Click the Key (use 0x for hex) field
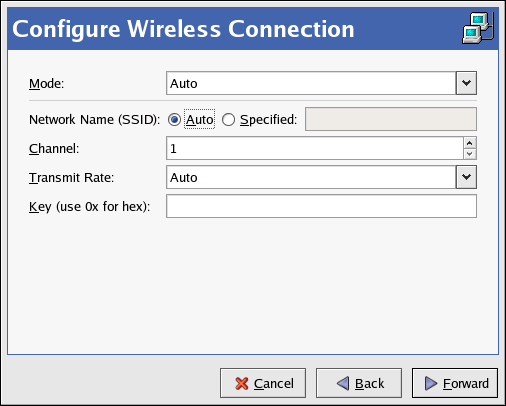Viewport: 506px width, 406px height. [x=321, y=206]
